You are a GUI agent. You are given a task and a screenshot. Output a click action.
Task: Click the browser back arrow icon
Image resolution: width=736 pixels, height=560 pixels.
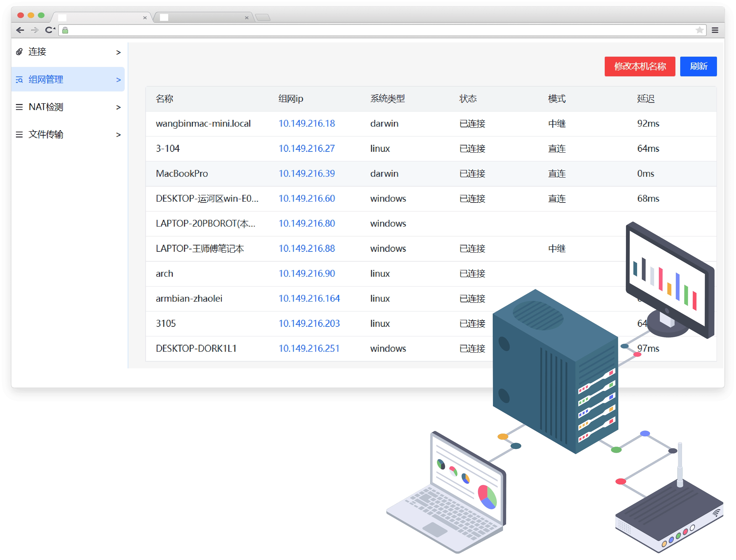tap(20, 30)
